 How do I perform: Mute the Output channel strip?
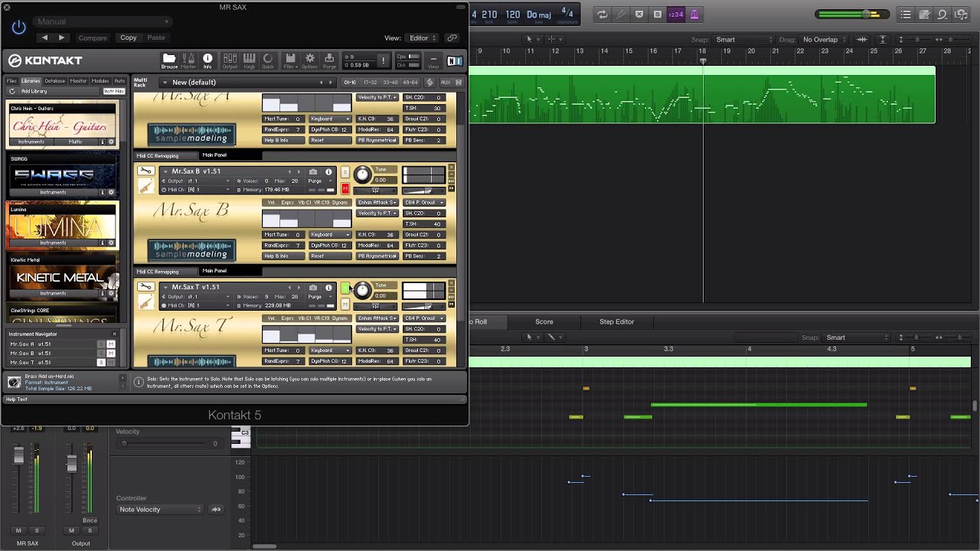[x=72, y=530]
